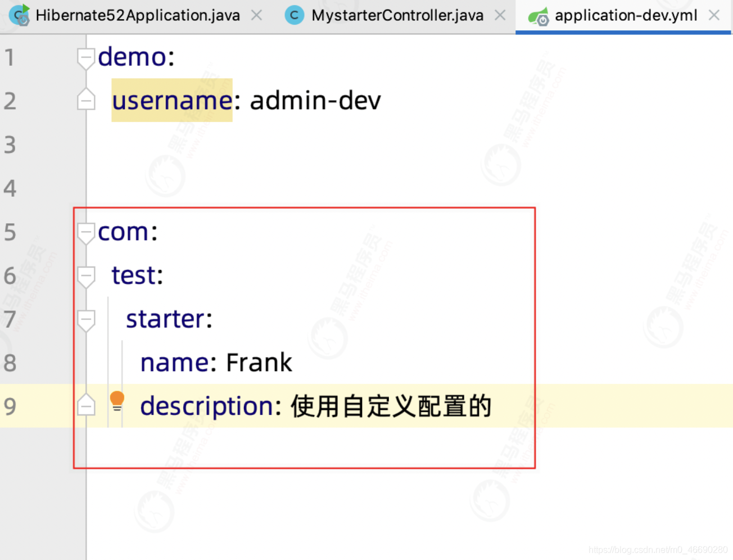Click the Hibernate52Application class file icon
The height and width of the screenshot is (560, 733).
(20, 15)
